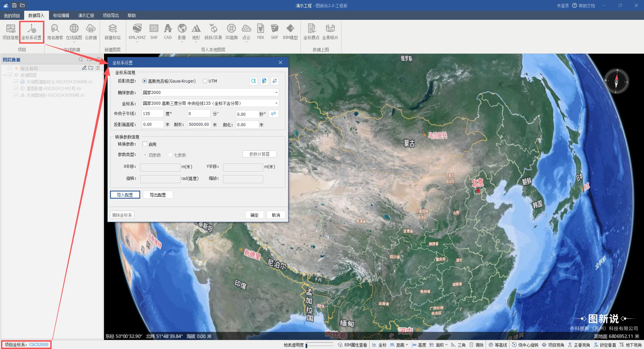The width and height of the screenshot is (644, 349).
Task: Click 中央子午线 degree field showing 135
Action: 152,114
